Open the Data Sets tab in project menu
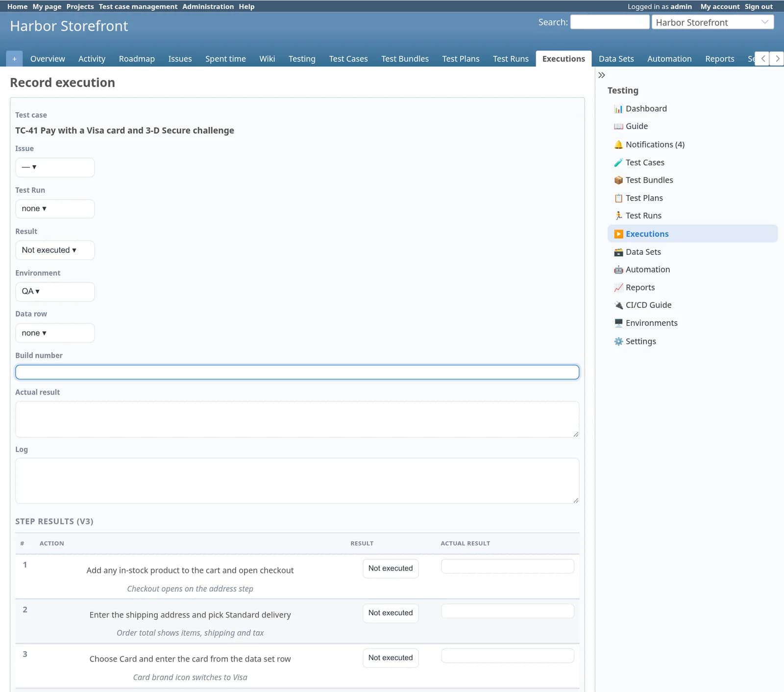784x692 pixels. 616,59
